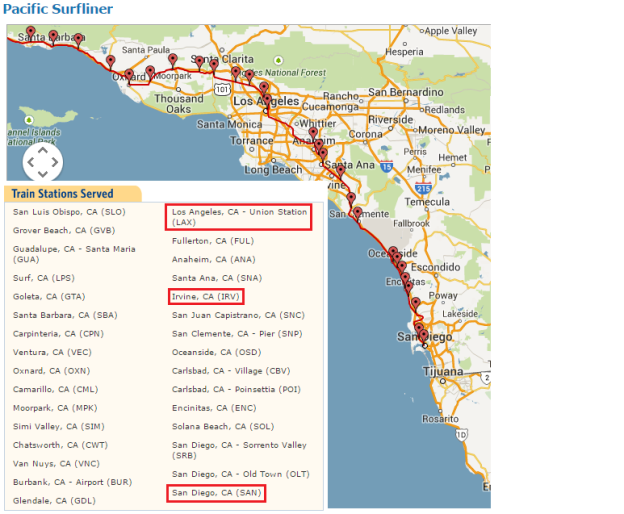Image resolution: width=624 pixels, height=514 pixels.
Task: Open Los Angeles Union Station (LAX) link
Action: click(x=239, y=217)
